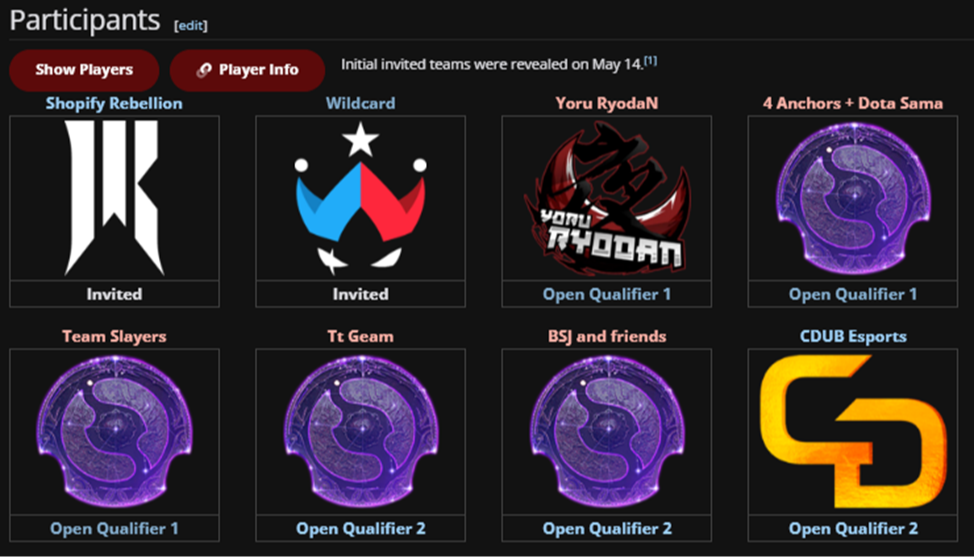
Task: Open the CDUB Esports name link
Action: point(853,337)
